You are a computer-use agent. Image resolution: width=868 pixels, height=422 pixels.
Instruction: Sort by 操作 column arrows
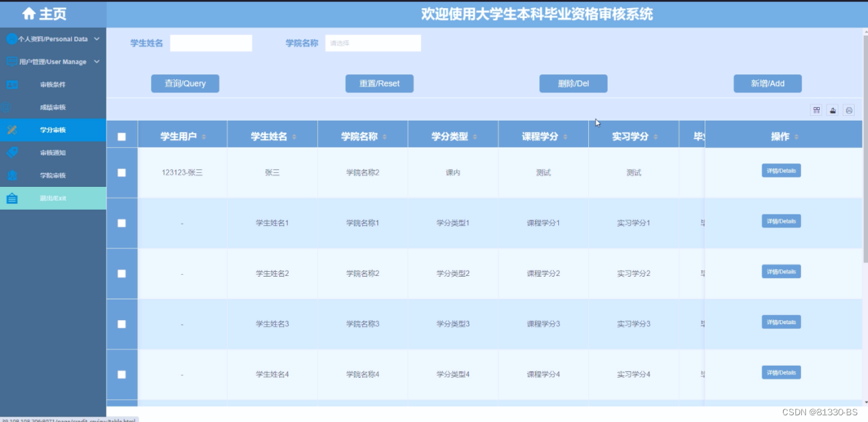797,137
